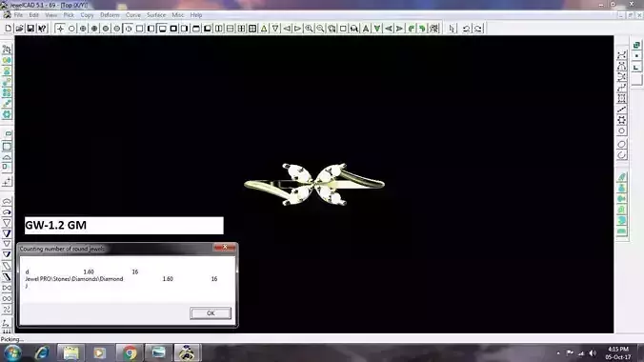Click the Windows Start button
644x362 pixels.
[12, 352]
